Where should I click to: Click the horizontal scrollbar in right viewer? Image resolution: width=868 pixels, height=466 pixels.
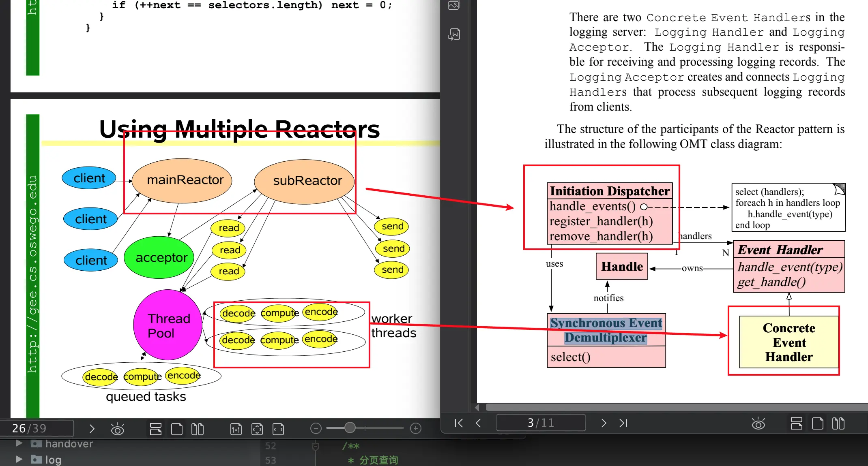[673, 407]
